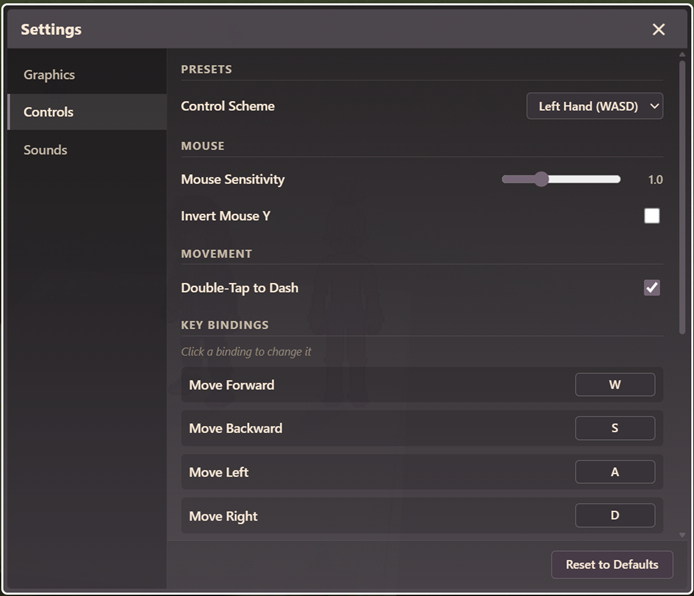The width and height of the screenshot is (694, 596).
Task: Click the Move Left A binding box
Action: pos(615,472)
